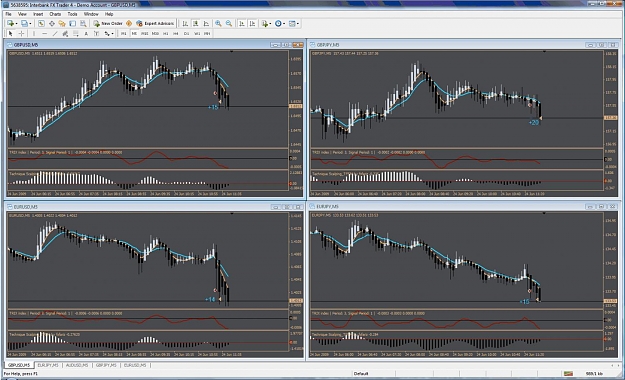Expand the Templates dropdown arrow

pyautogui.click(x=298, y=24)
